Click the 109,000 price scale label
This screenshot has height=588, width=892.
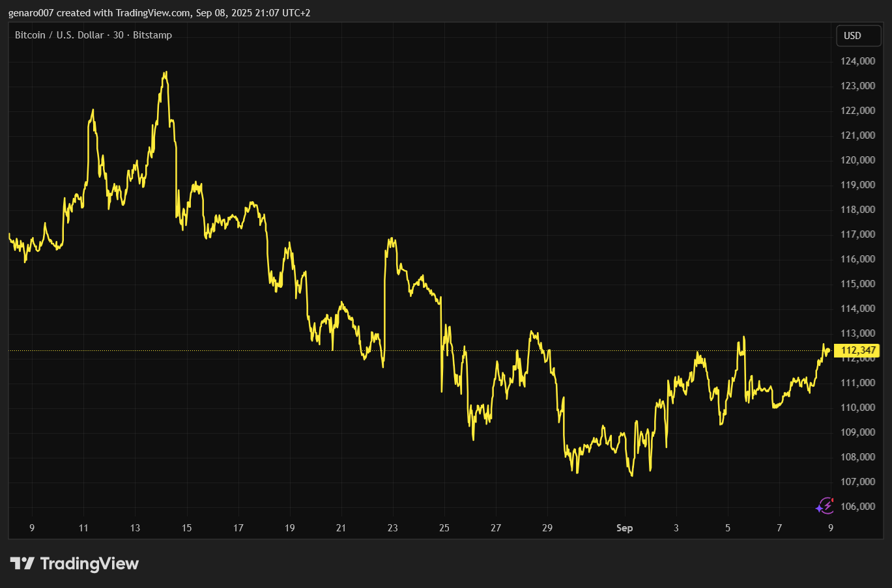pos(857,432)
